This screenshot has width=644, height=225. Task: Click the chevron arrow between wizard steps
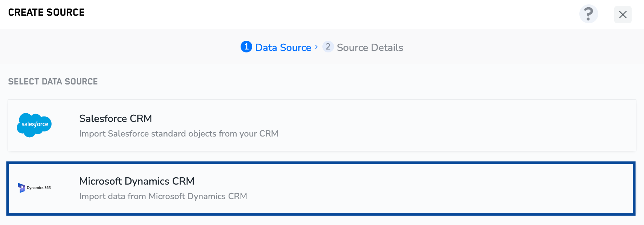coord(317,47)
